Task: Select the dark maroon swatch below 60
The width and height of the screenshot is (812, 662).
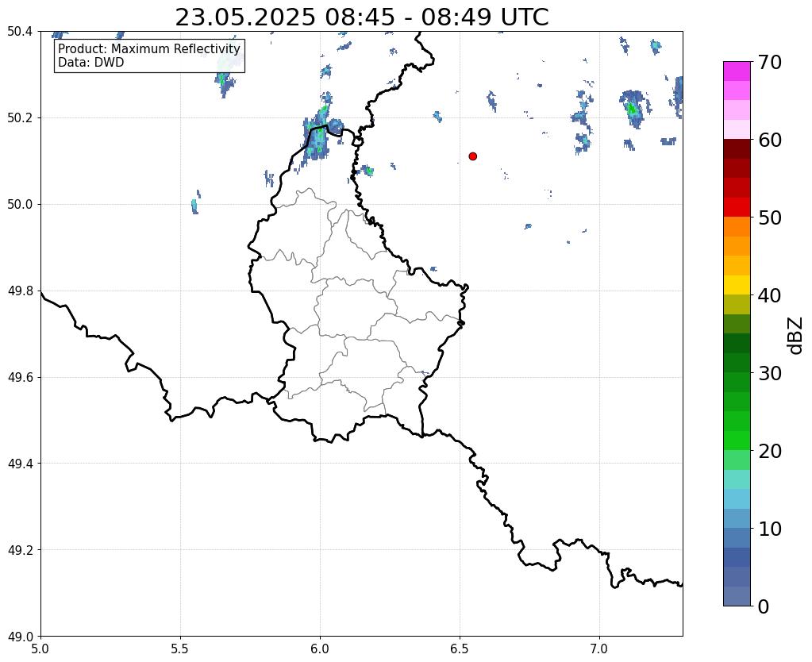Action: point(737,149)
